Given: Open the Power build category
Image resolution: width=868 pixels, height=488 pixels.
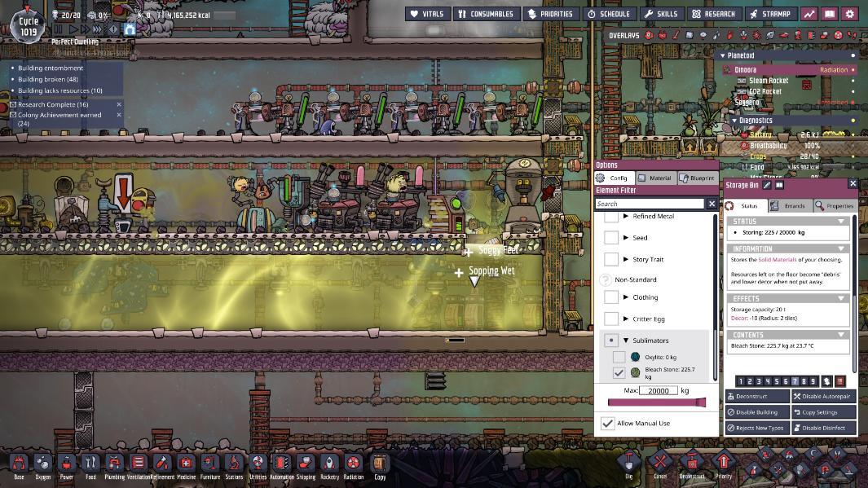Looking at the screenshot, I should (67, 464).
